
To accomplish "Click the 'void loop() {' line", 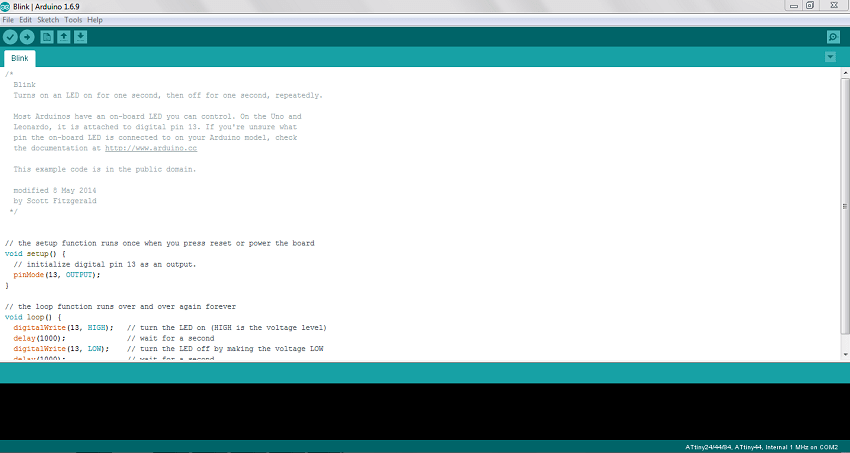I will [33, 317].
